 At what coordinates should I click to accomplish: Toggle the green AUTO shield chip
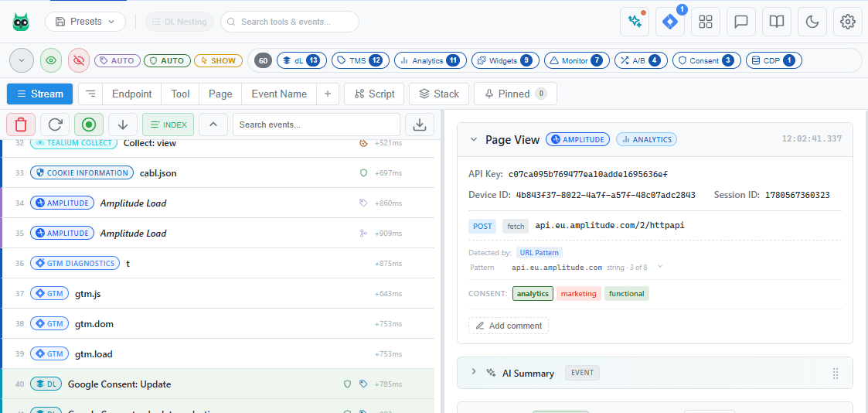167,60
